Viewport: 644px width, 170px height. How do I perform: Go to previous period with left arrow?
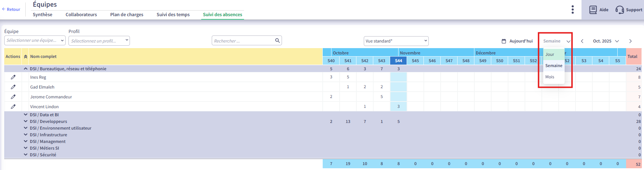(582, 41)
